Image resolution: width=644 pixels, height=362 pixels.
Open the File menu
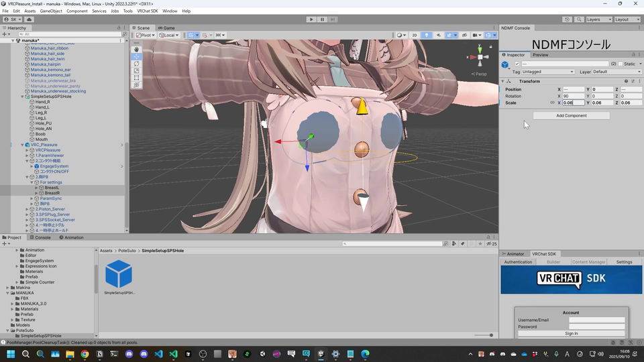[x=5, y=11]
